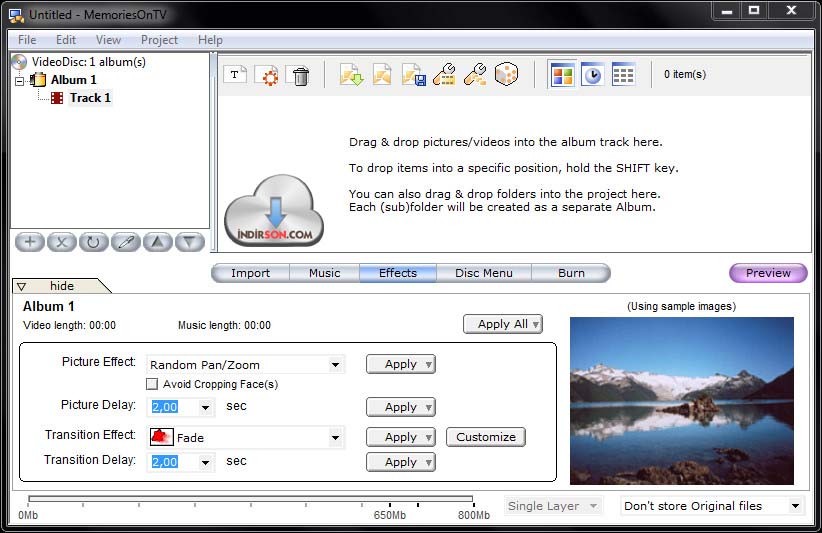Open the Single Layer dropdown
The height and width of the screenshot is (533, 822).
pyautogui.click(x=554, y=506)
